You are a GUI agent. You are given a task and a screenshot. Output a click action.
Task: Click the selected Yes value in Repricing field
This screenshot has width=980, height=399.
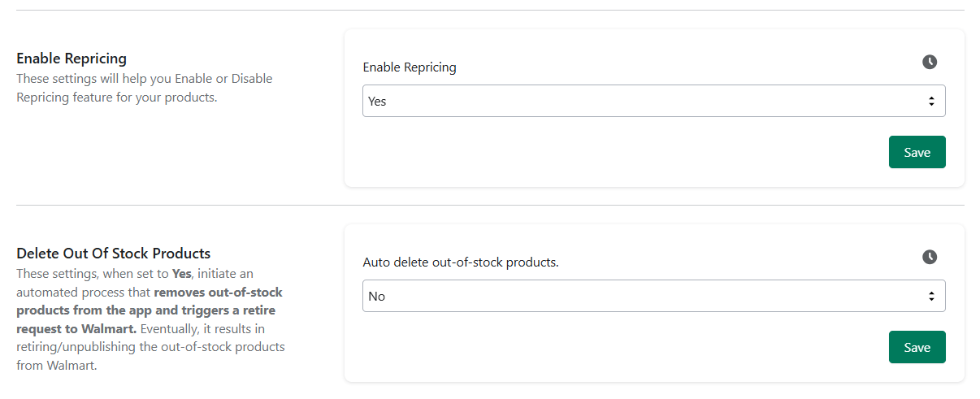click(x=377, y=102)
